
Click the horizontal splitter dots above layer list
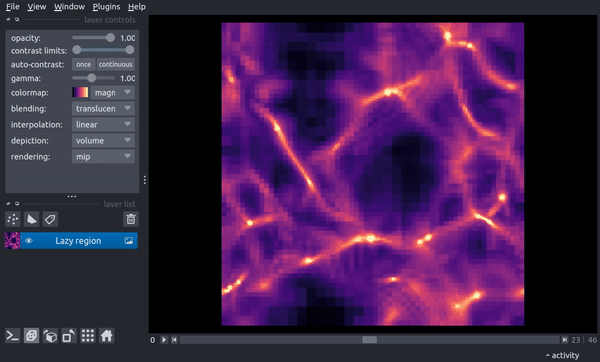[72, 196]
